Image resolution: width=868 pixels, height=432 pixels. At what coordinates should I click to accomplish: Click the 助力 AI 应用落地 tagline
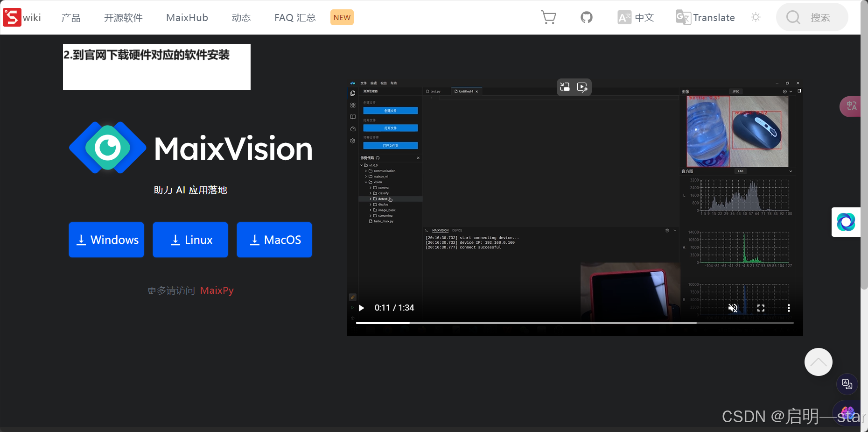tap(190, 190)
